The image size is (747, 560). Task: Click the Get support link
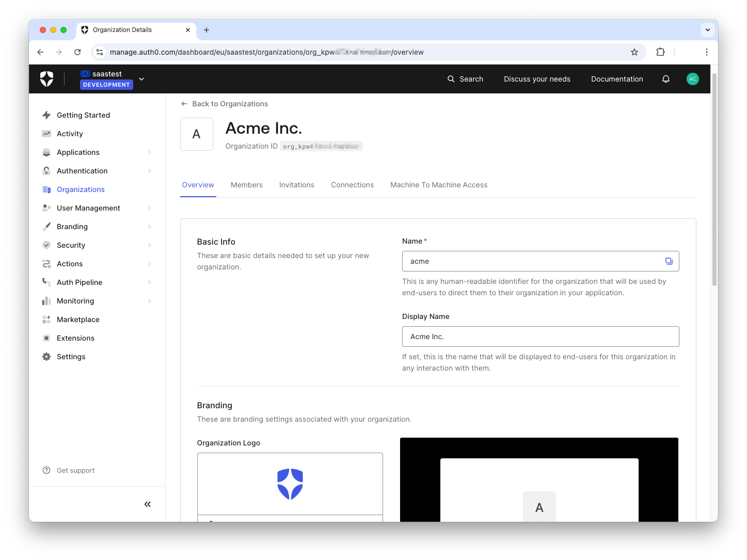(x=76, y=470)
